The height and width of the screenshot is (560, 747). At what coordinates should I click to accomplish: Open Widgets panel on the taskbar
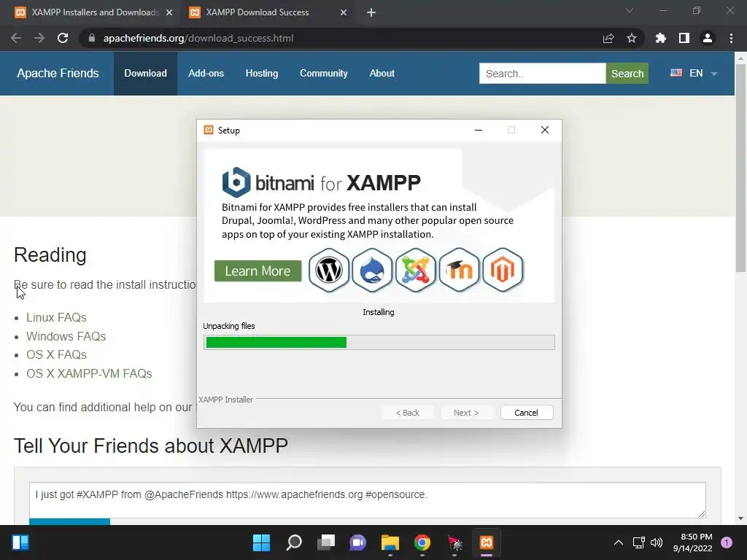pos(20,542)
